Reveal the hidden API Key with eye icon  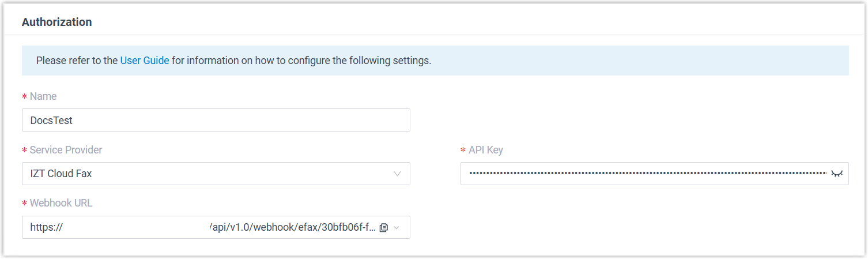click(x=836, y=173)
